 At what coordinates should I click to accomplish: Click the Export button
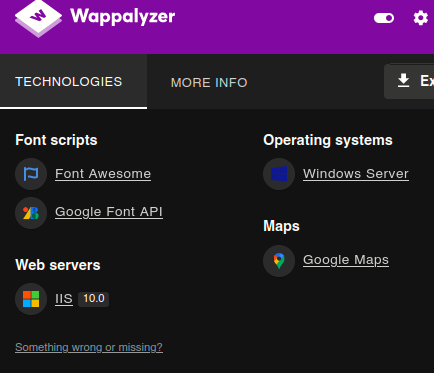pyautogui.click(x=409, y=81)
